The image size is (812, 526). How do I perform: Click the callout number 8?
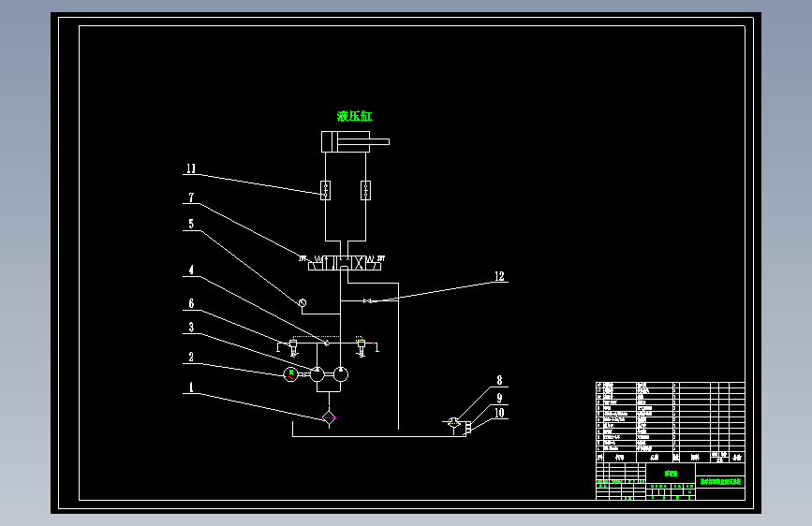tap(499, 381)
